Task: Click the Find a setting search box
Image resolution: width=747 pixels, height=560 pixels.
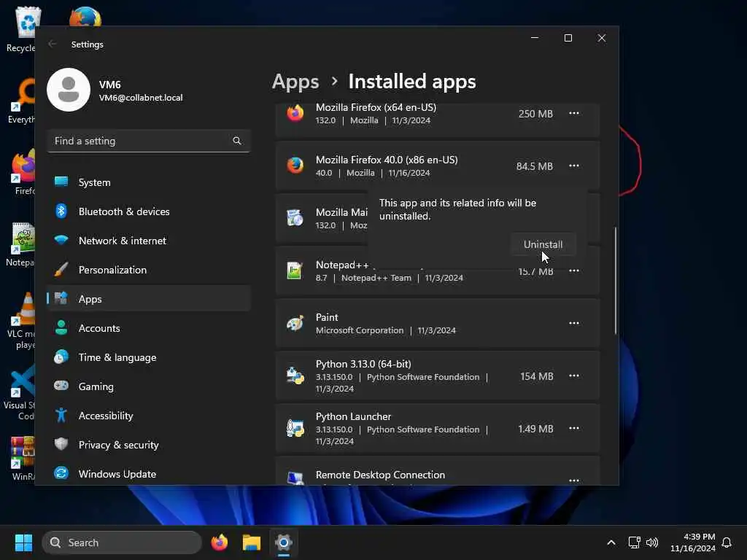Action: click(x=149, y=141)
